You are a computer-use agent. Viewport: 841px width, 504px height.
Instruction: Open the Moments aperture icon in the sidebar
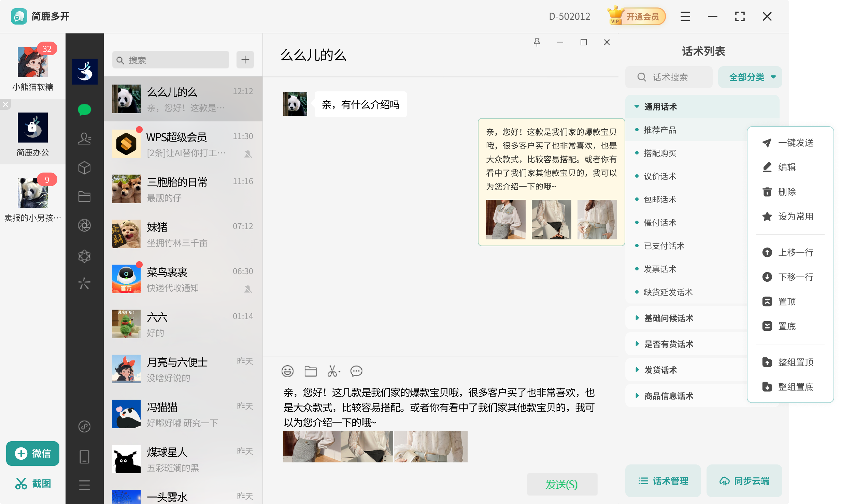[x=84, y=225]
